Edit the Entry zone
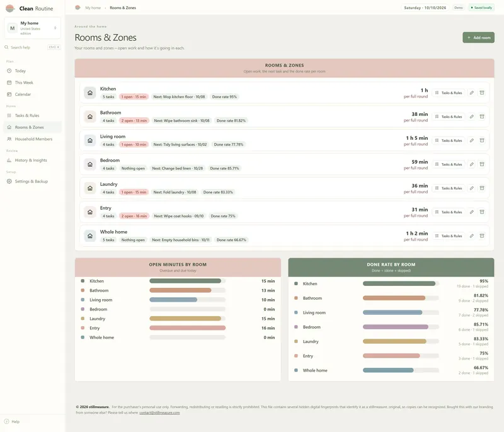504x432 pixels. [x=471, y=212]
